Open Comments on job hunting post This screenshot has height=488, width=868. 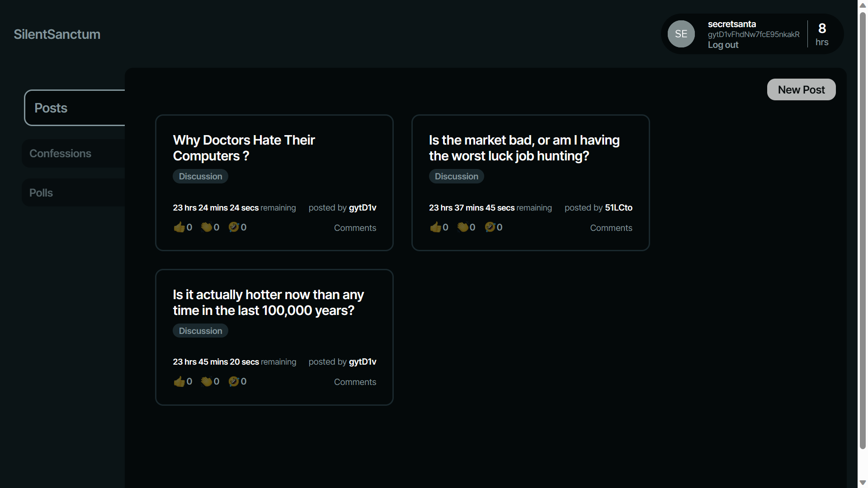pos(611,228)
